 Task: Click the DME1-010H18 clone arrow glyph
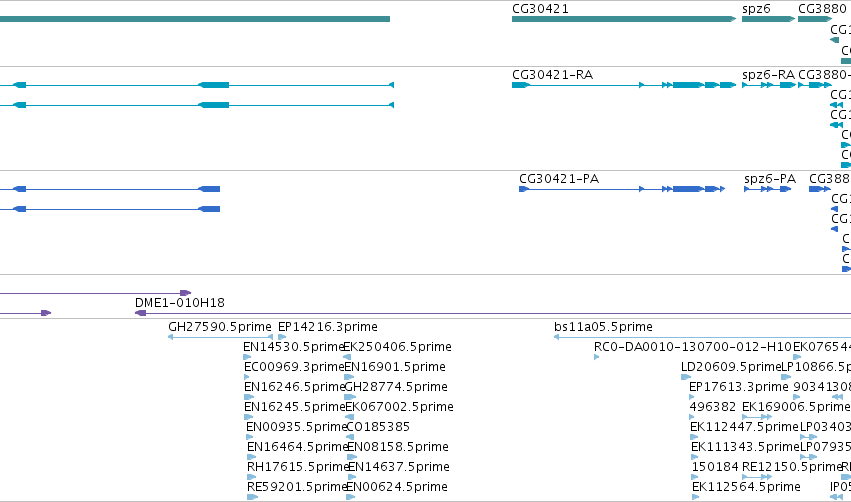(x=141, y=313)
